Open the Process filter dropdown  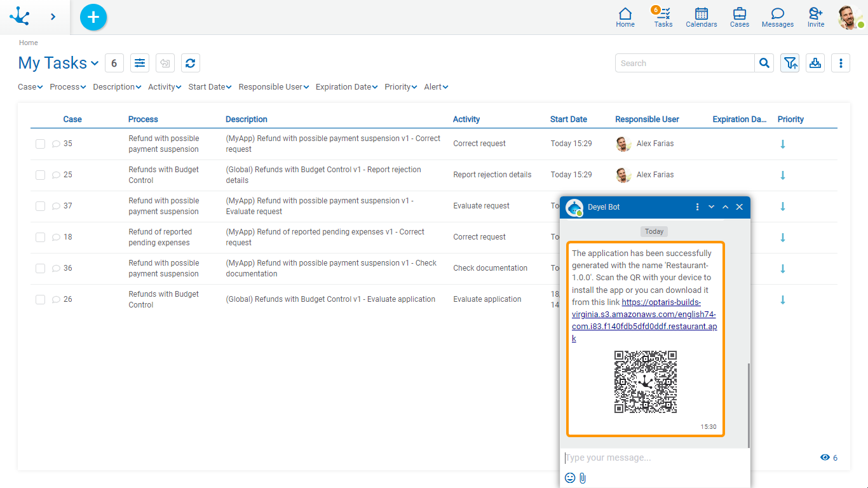point(68,87)
